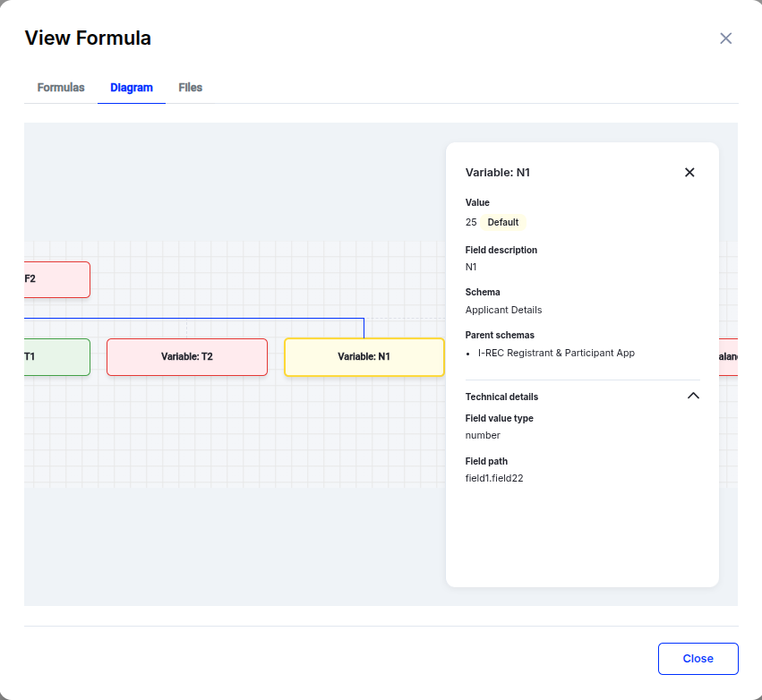Select the green T1 node
Viewport: 762px width, 700px height.
click(x=56, y=356)
